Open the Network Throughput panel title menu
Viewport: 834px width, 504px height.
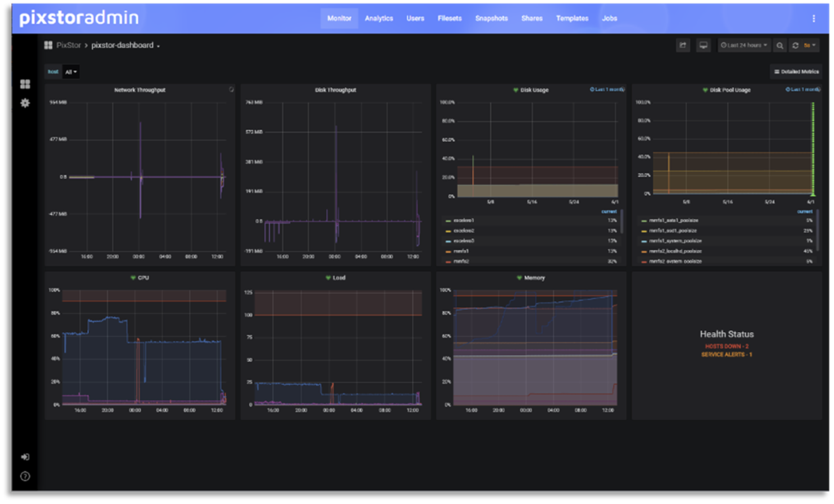(x=140, y=90)
